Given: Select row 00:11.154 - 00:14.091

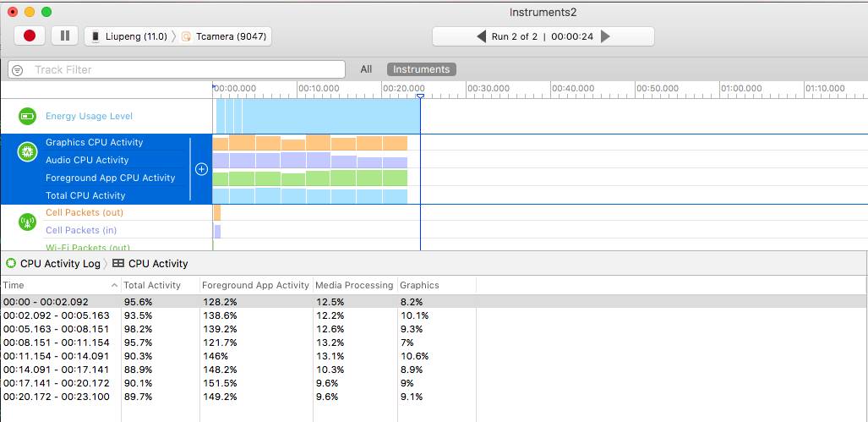Looking at the screenshot, I should tap(434, 356).
